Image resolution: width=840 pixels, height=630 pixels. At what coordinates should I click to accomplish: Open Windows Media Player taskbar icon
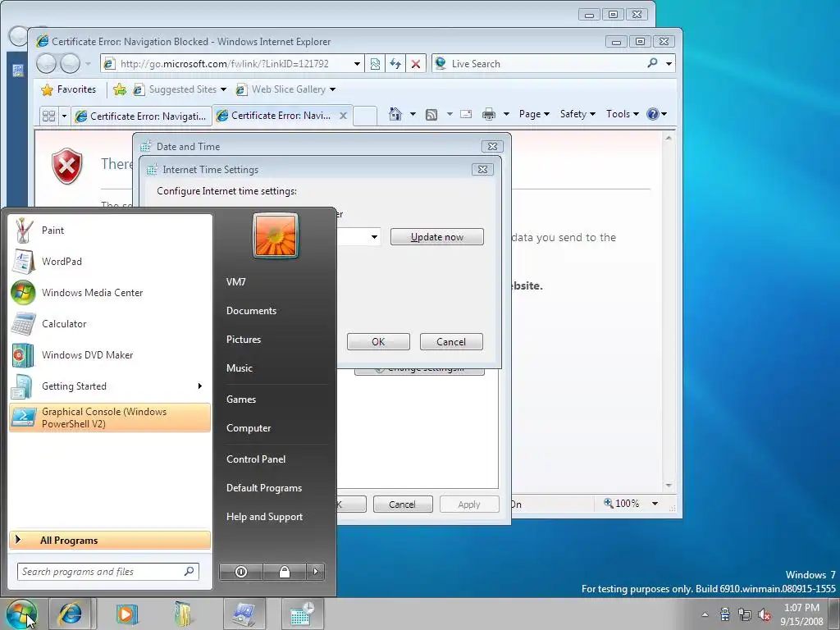click(127, 614)
